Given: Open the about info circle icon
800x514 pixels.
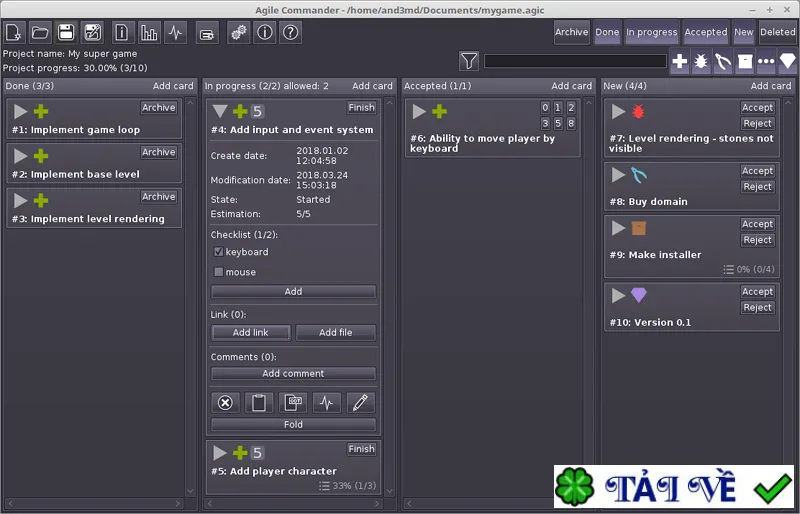Looking at the screenshot, I should click(x=265, y=33).
